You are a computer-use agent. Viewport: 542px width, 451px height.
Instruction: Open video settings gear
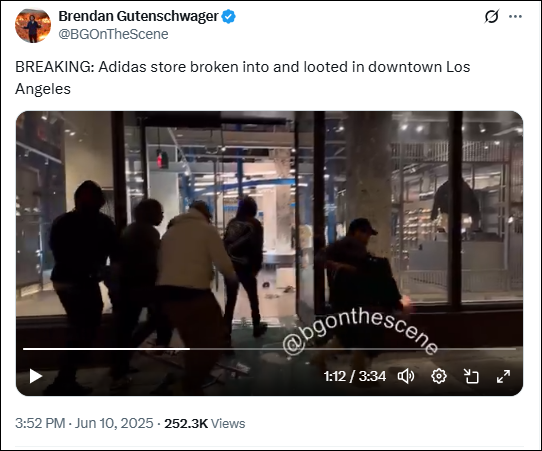coord(439,376)
